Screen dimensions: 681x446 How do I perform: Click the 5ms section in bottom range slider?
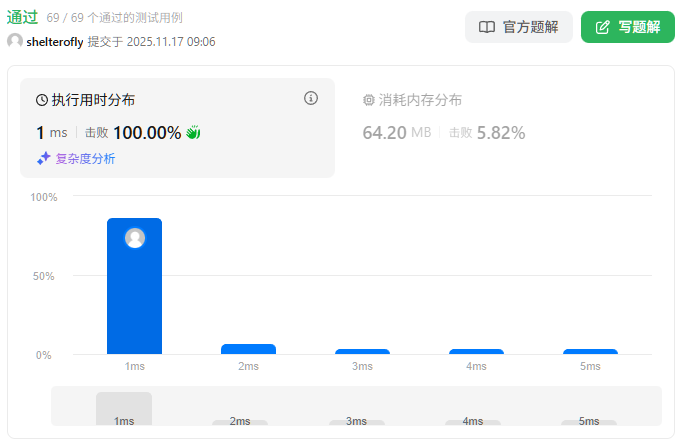pos(588,420)
